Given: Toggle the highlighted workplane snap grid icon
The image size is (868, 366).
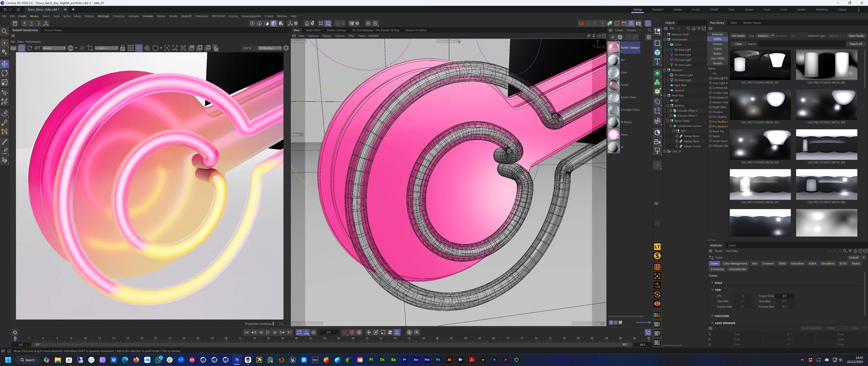Looking at the screenshot, I should 328,23.
